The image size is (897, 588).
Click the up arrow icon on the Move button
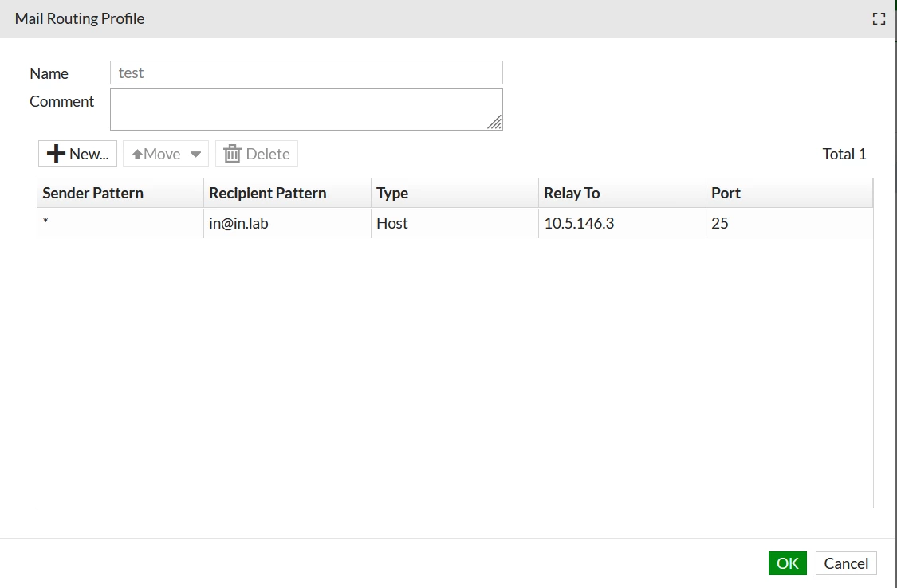click(x=137, y=154)
